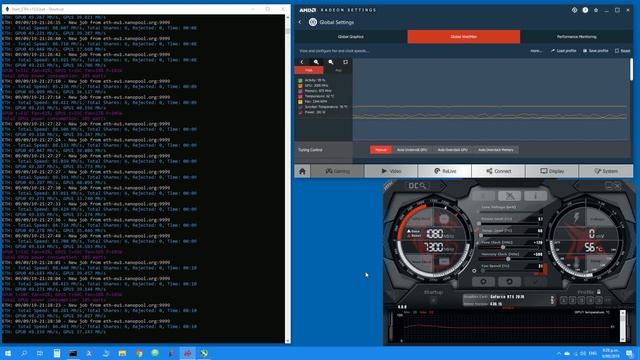
Task: Toggle the Fan RPM graph color checkbox
Action: [300, 102]
